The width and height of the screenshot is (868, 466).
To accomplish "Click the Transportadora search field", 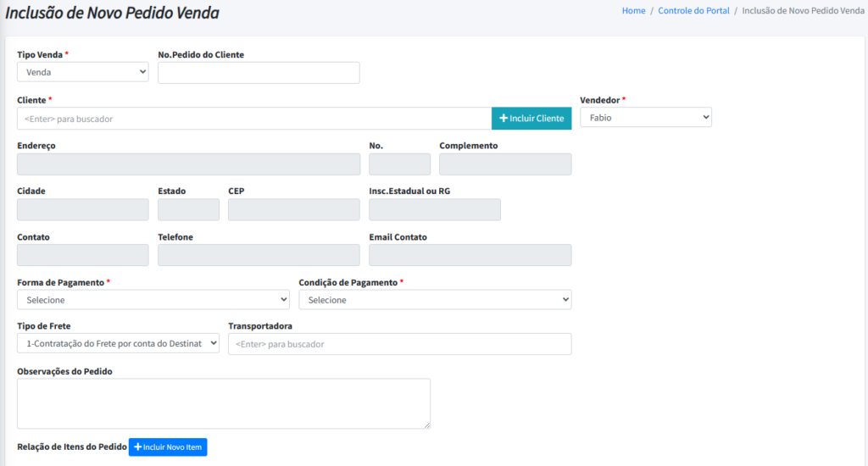I will pos(400,344).
